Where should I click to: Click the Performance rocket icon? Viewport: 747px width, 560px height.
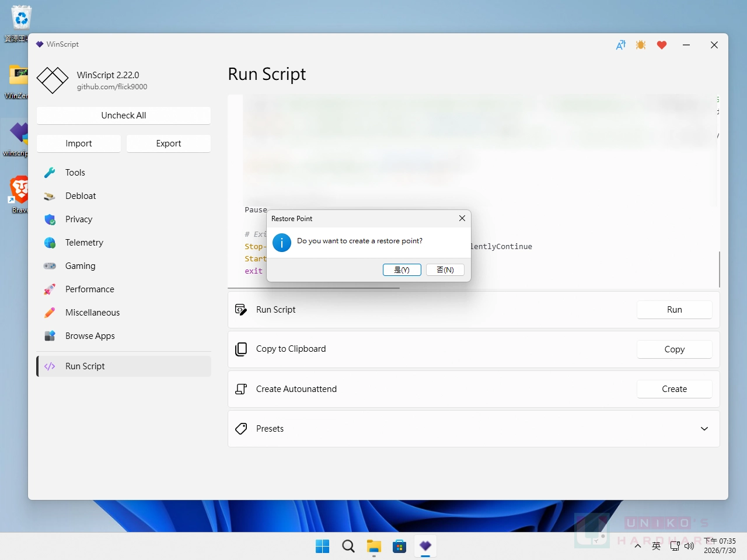[x=50, y=289]
